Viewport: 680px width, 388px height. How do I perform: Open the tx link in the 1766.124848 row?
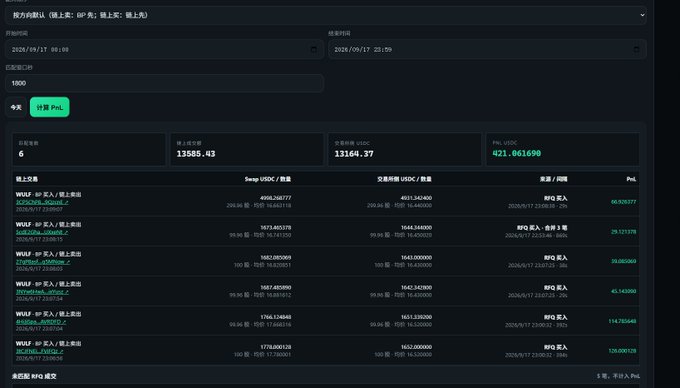pos(41,322)
